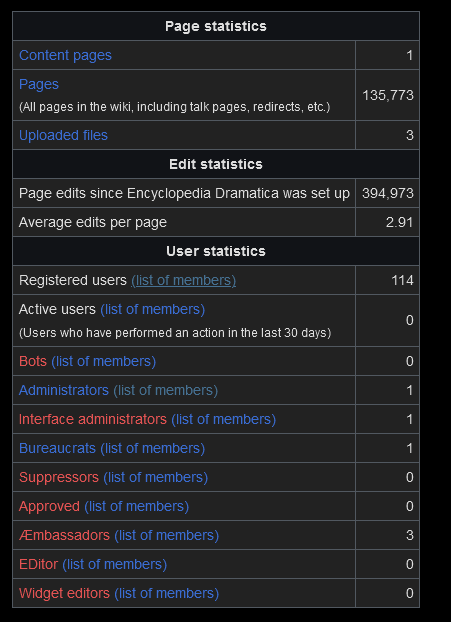Open list of members next to Administrators

click(166, 390)
